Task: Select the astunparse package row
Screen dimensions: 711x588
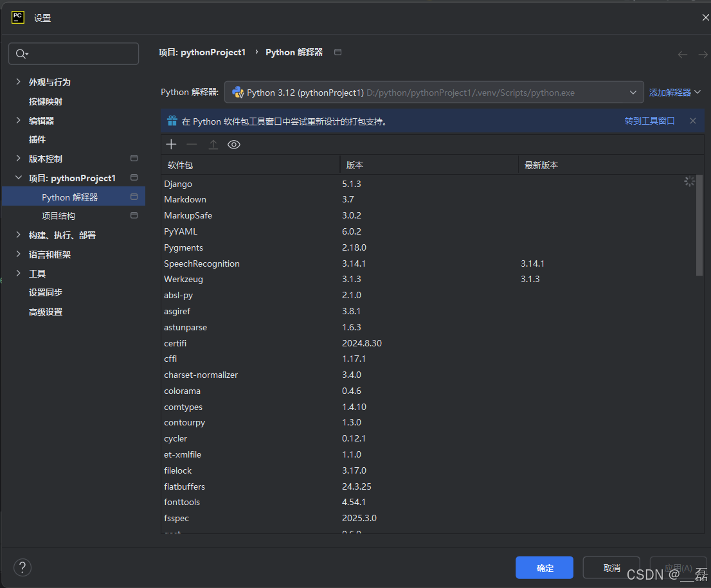Action: (428, 327)
